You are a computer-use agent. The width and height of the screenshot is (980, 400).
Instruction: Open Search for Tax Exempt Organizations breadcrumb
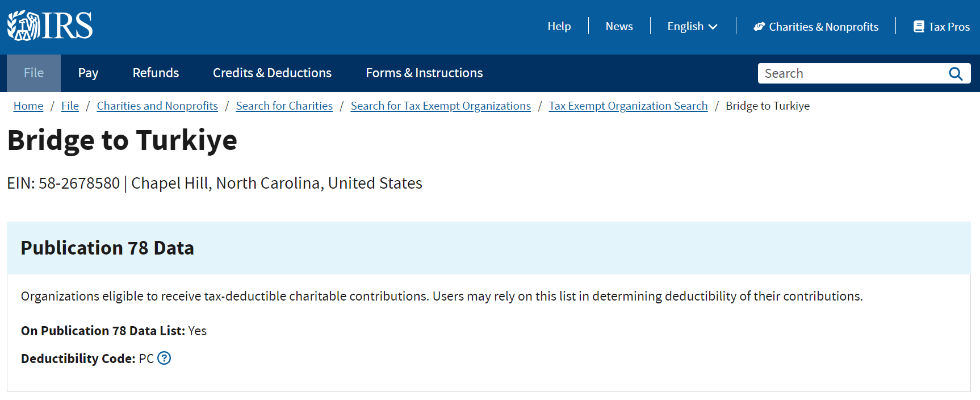(441, 106)
